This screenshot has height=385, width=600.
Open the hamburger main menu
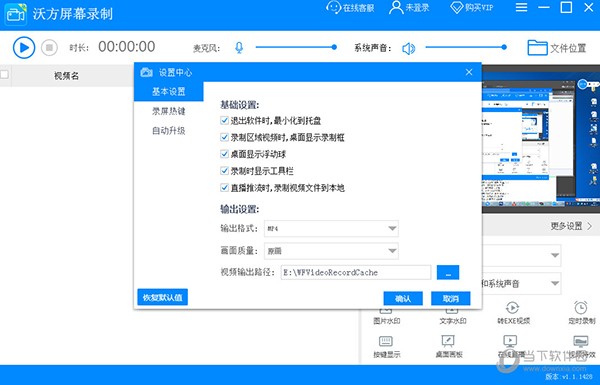[x=521, y=7]
